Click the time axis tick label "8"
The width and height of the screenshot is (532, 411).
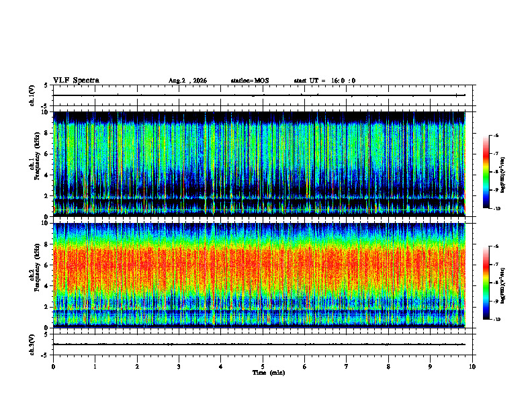[388, 366]
